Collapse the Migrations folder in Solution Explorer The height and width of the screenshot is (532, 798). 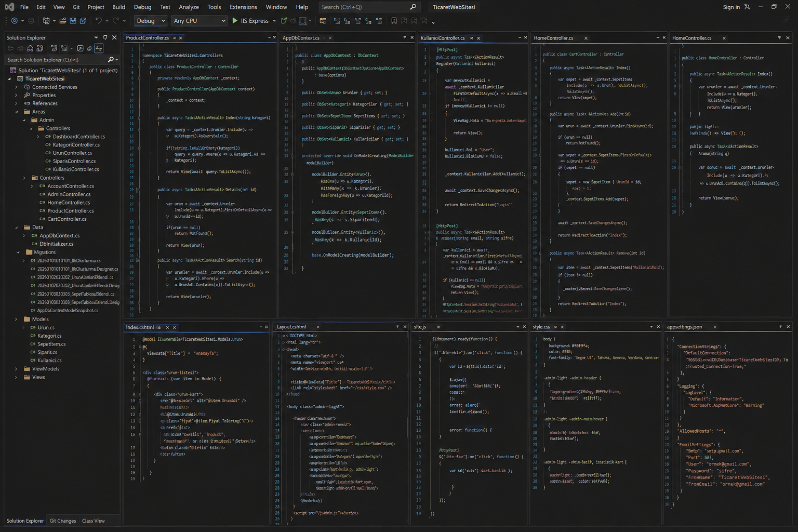[x=19, y=252]
